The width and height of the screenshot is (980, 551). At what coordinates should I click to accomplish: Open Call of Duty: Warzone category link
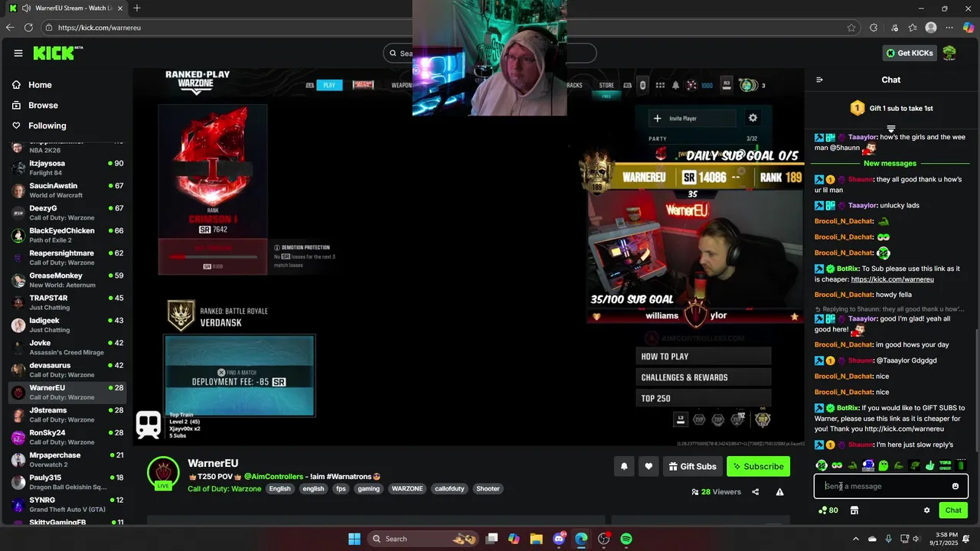pos(224,488)
